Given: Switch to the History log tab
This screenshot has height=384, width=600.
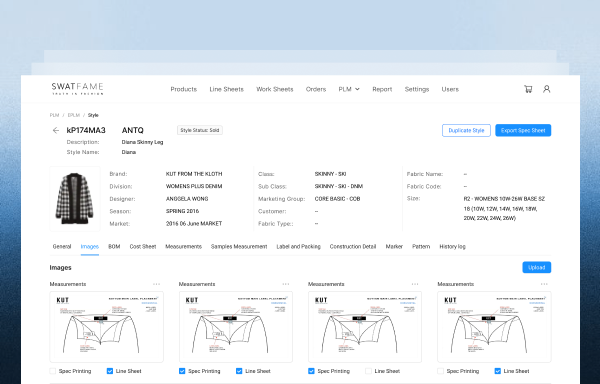Looking at the screenshot, I should click(452, 247).
